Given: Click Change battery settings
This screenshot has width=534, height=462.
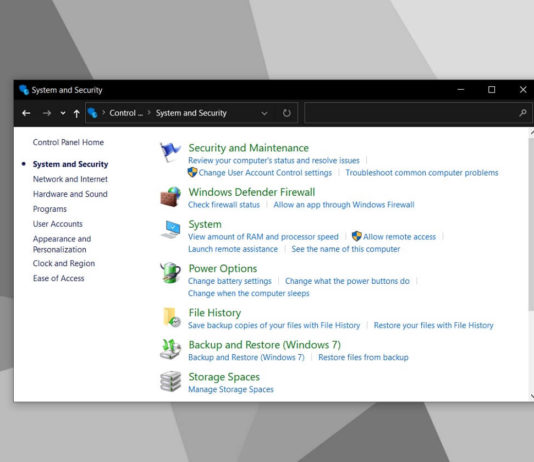Looking at the screenshot, I should point(230,281).
